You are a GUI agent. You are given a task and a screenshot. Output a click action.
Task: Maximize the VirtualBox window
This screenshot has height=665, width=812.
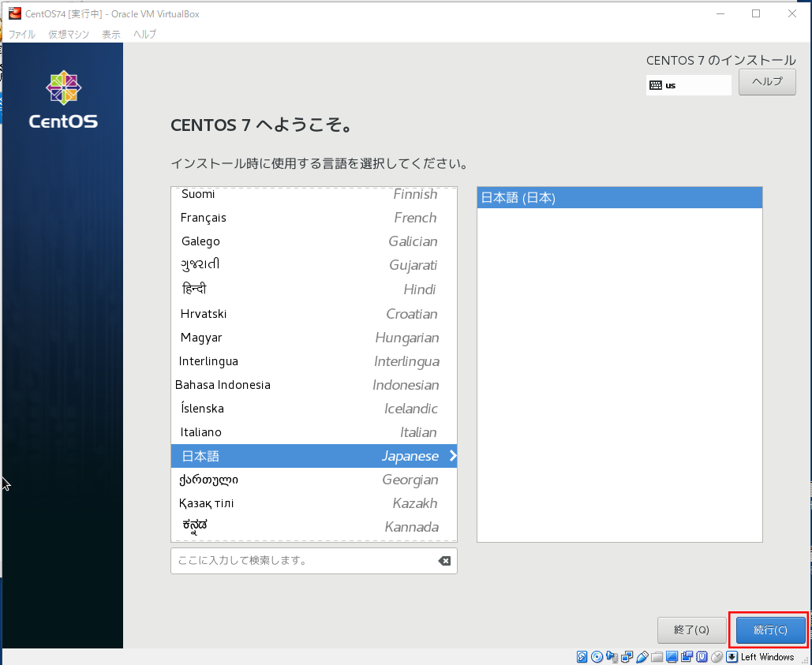click(755, 14)
